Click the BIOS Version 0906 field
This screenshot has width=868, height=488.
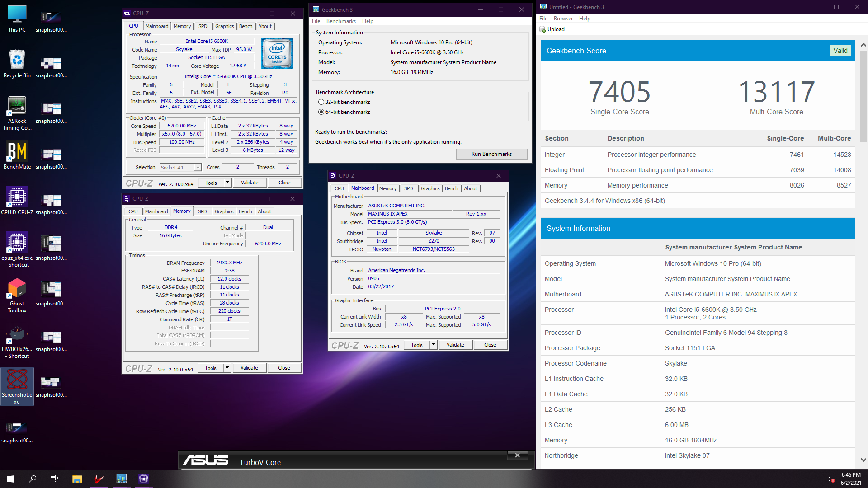click(x=433, y=279)
